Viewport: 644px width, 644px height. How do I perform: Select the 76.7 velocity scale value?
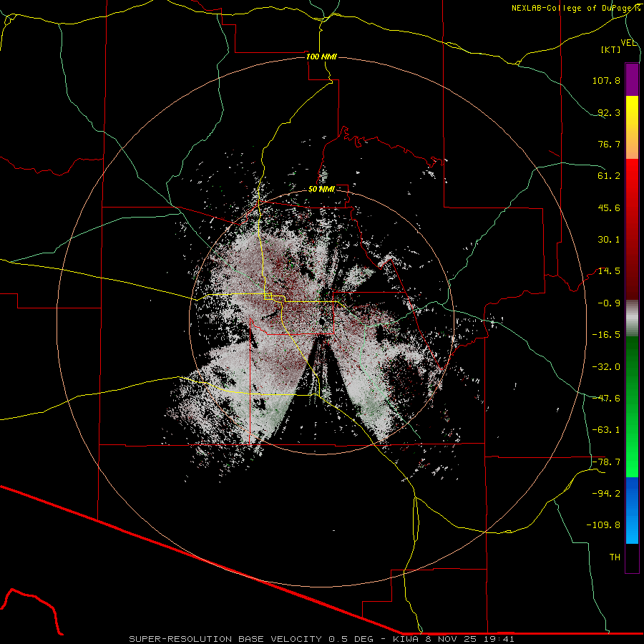609,144
